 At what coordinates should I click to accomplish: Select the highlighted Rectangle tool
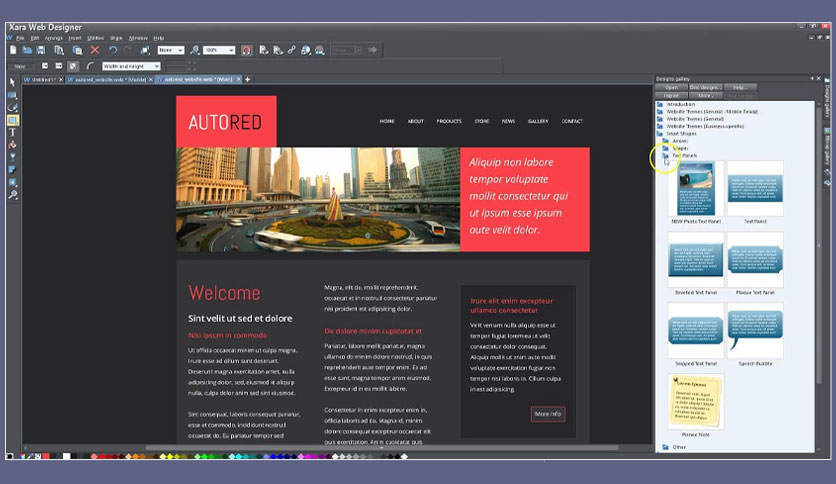point(12,120)
